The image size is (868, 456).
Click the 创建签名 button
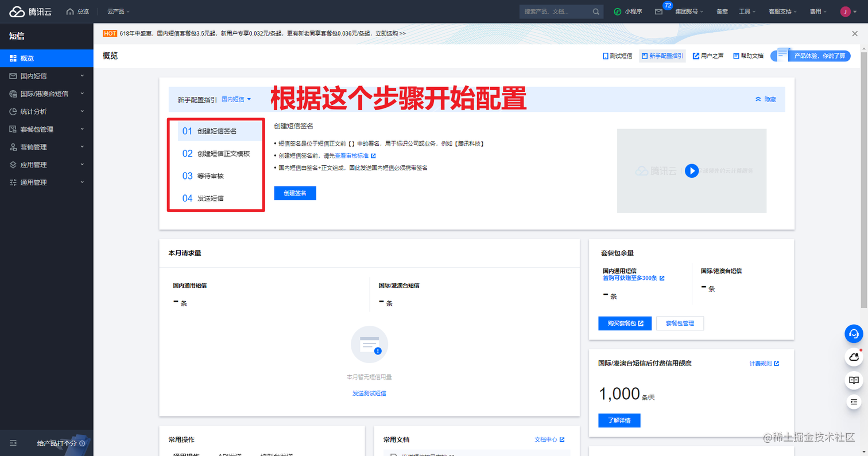(x=294, y=193)
